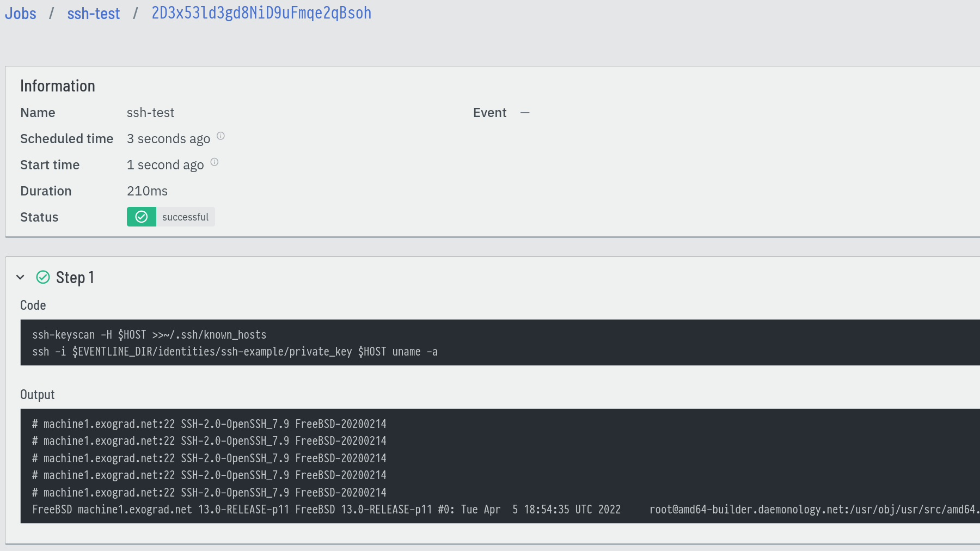
Task: Click the 210ms duration value
Action: pyautogui.click(x=147, y=191)
